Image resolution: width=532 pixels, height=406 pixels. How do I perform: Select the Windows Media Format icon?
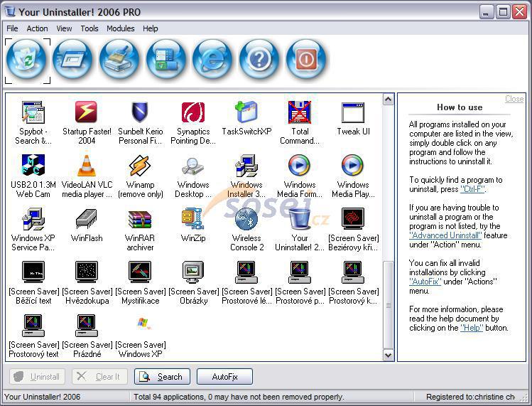pyautogui.click(x=299, y=166)
